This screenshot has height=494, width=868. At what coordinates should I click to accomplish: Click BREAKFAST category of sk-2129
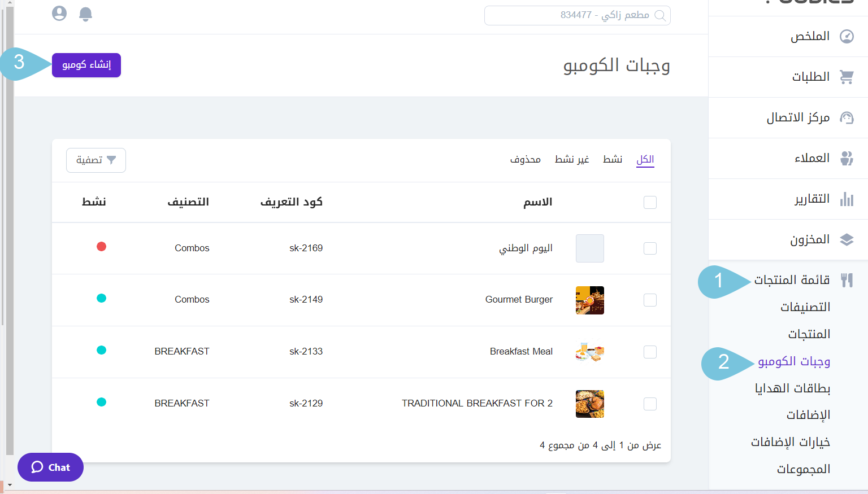click(181, 403)
